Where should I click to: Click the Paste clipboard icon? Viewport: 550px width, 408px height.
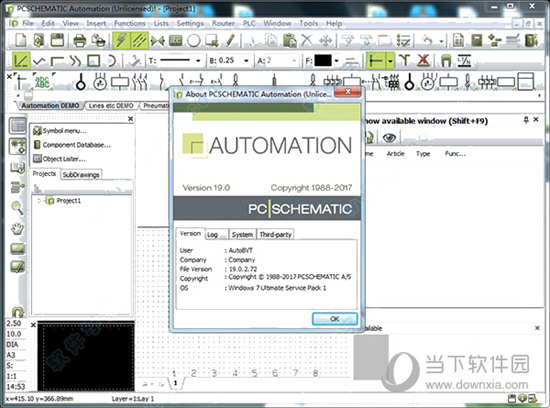coord(290,40)
